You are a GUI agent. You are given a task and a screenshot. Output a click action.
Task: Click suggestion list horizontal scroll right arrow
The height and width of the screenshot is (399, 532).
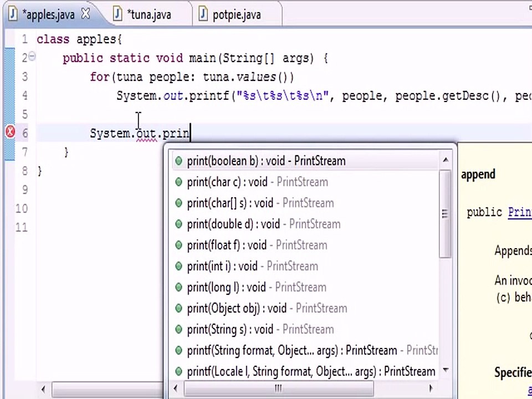(x=431, y=388)
